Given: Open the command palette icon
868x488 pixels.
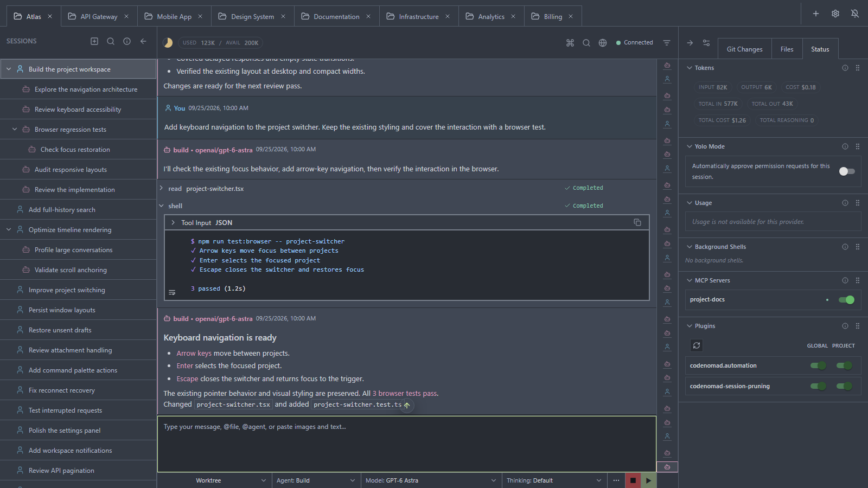Looking at the screenshot, I should 570,43.
